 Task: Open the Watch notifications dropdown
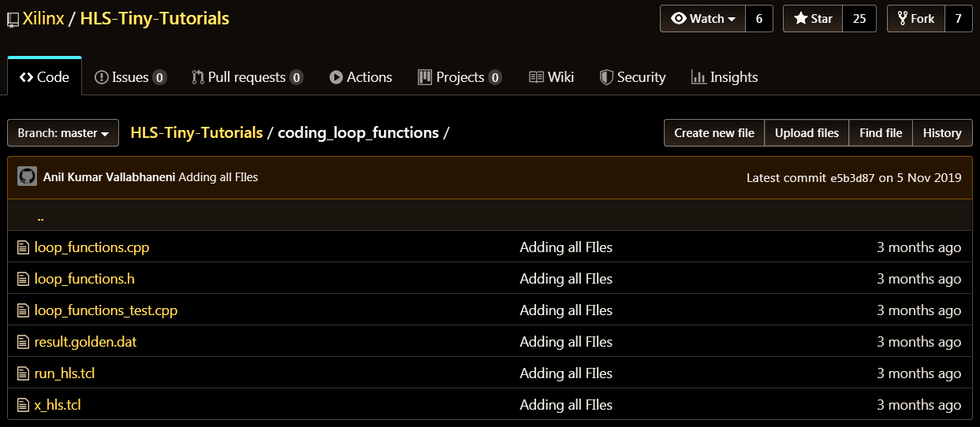click(x=703, y=19)
